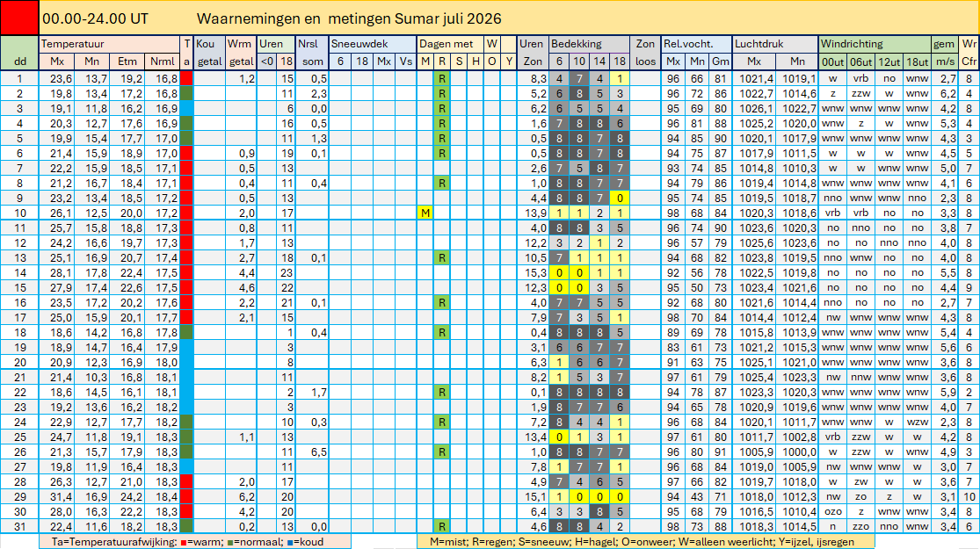This screenshot has width=980, height=549.
Task: Click the 'Nrml' temperature subheader
Action: [x=163, y=61]
